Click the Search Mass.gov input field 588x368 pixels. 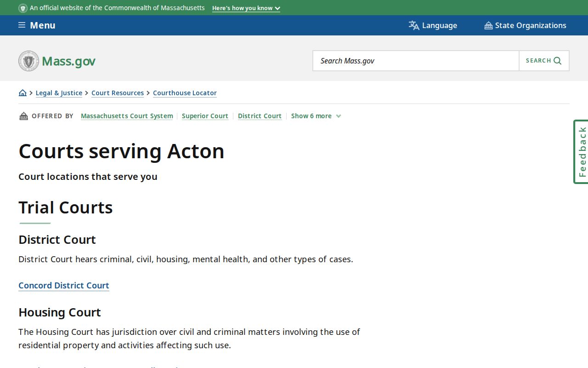coord(416,61)
